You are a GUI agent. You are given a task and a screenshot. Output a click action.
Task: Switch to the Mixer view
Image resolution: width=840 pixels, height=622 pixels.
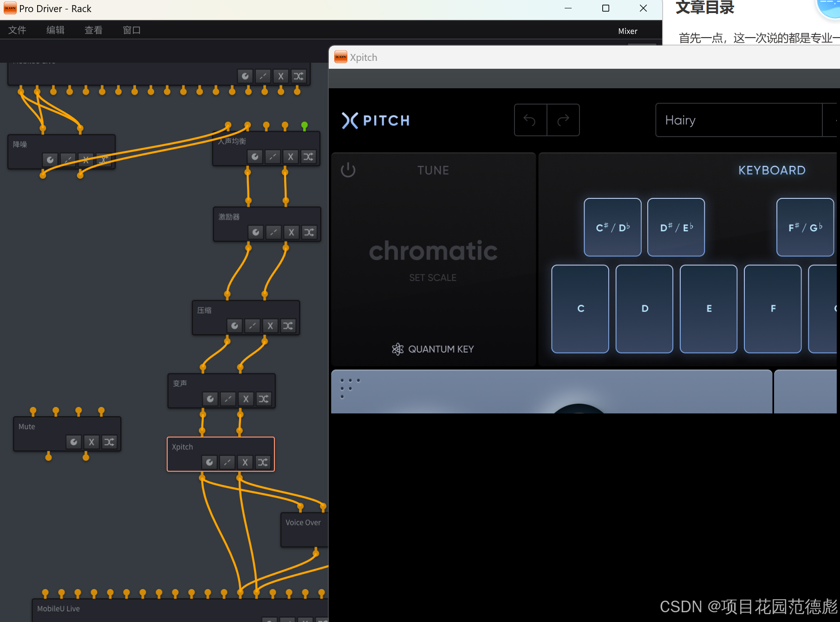click(x=627, y=31)
